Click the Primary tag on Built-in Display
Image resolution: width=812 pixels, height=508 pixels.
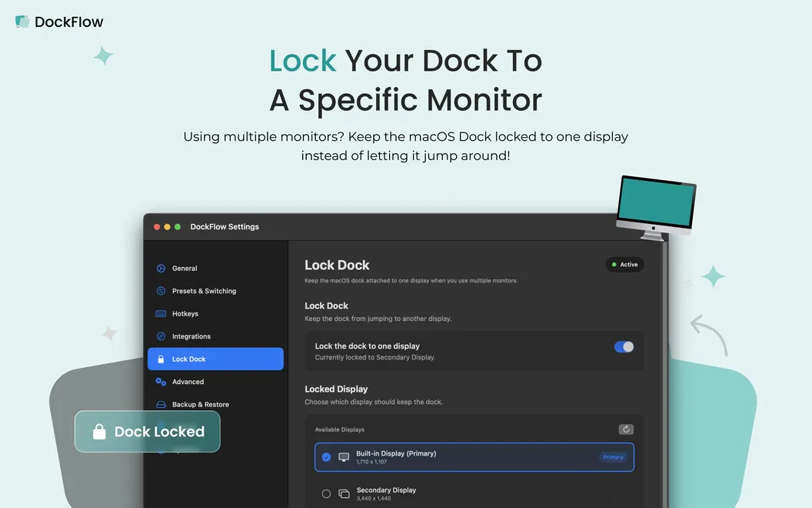pos(613,457)
